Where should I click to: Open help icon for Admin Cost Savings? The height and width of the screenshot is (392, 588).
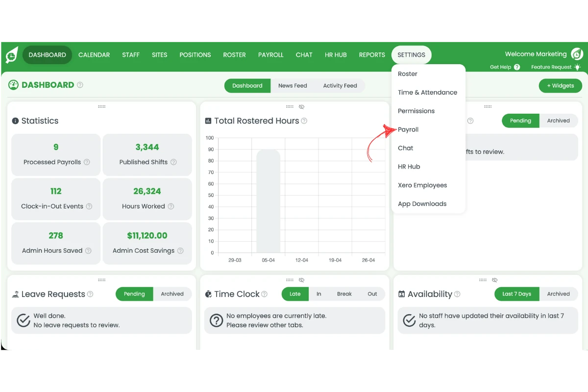coord(180,250)
